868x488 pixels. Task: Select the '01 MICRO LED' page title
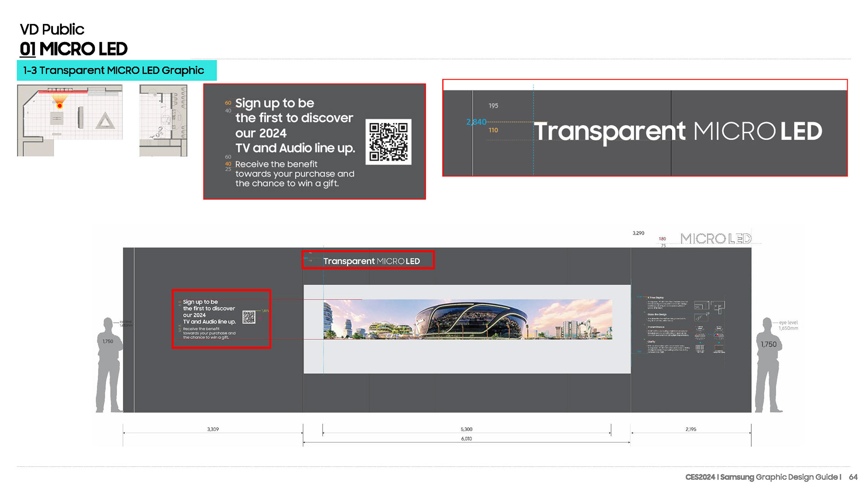74,49
